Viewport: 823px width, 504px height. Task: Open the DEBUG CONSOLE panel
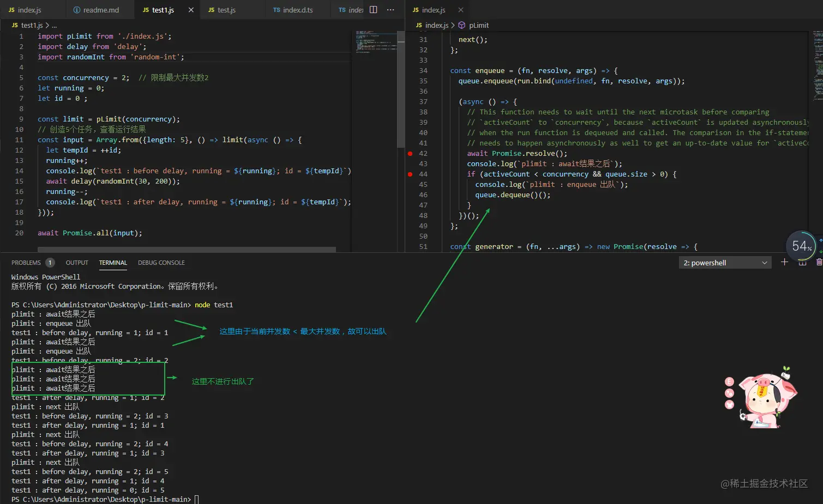click(x=161, y=263)
